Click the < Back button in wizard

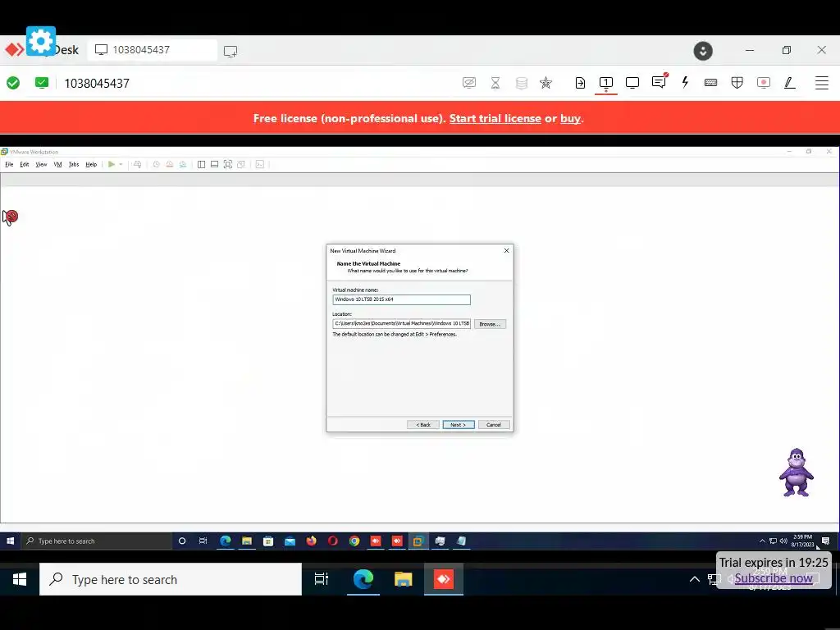pos(423,425)
